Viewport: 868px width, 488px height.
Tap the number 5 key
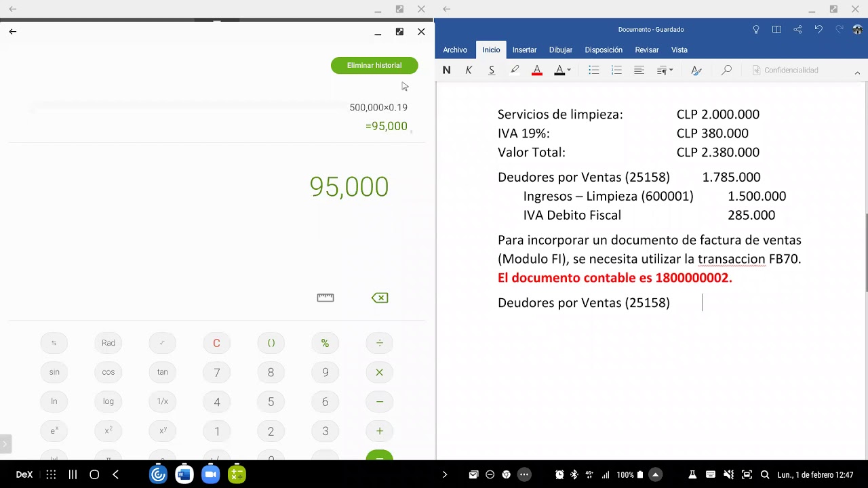[x=271, y=401]
